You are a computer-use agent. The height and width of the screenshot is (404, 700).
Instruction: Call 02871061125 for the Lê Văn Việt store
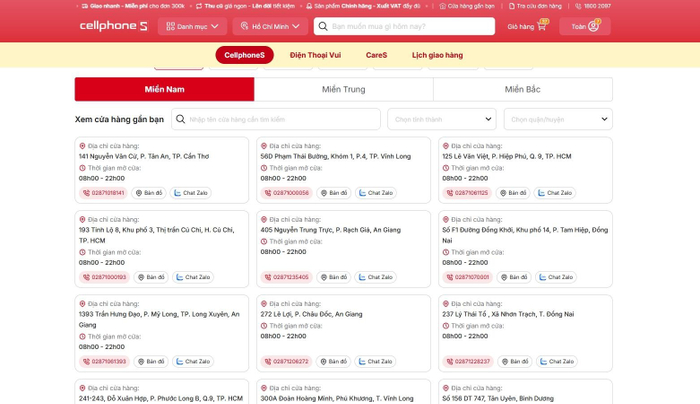click(467, 193)
